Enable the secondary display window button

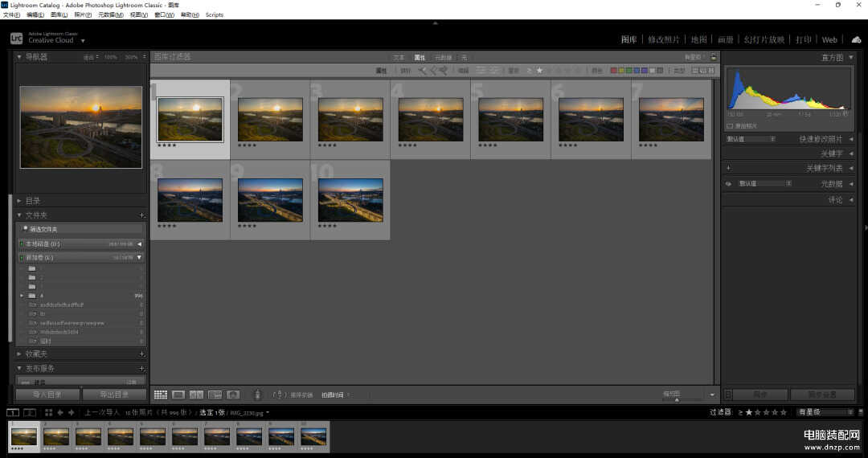click(27, 412)
